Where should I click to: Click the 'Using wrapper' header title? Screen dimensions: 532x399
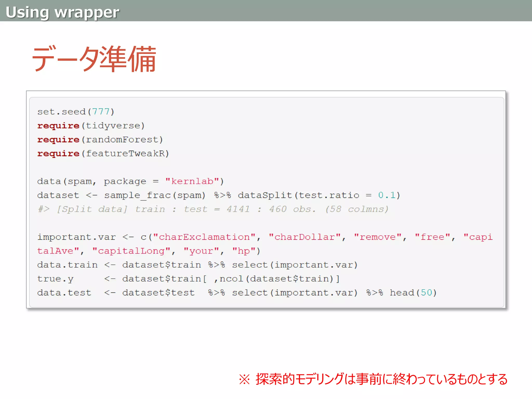62,12
